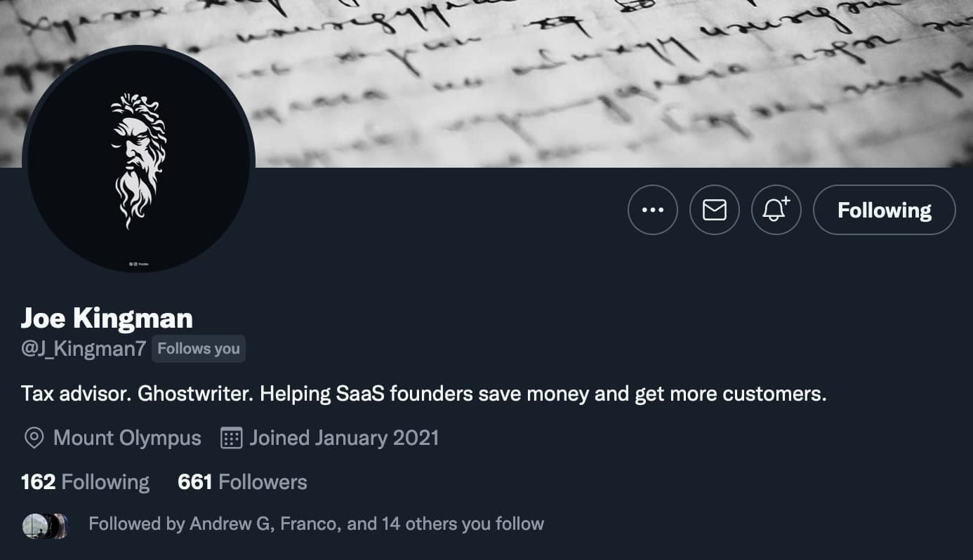
Task: Click the calendar icon beside Joined January 2021
Action: click(x=234, y=437)
